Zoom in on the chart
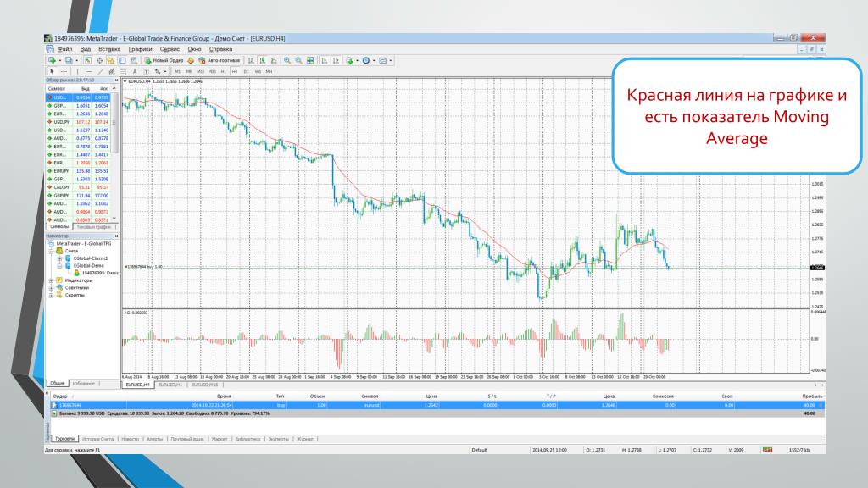868x488 pixels. click(287, 60)
